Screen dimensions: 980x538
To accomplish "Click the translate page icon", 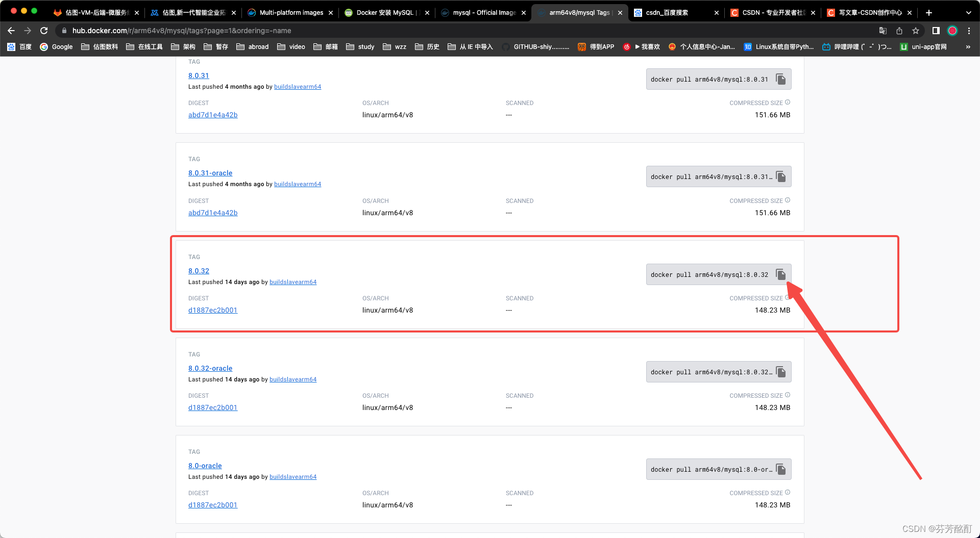I will click(883, 31).
